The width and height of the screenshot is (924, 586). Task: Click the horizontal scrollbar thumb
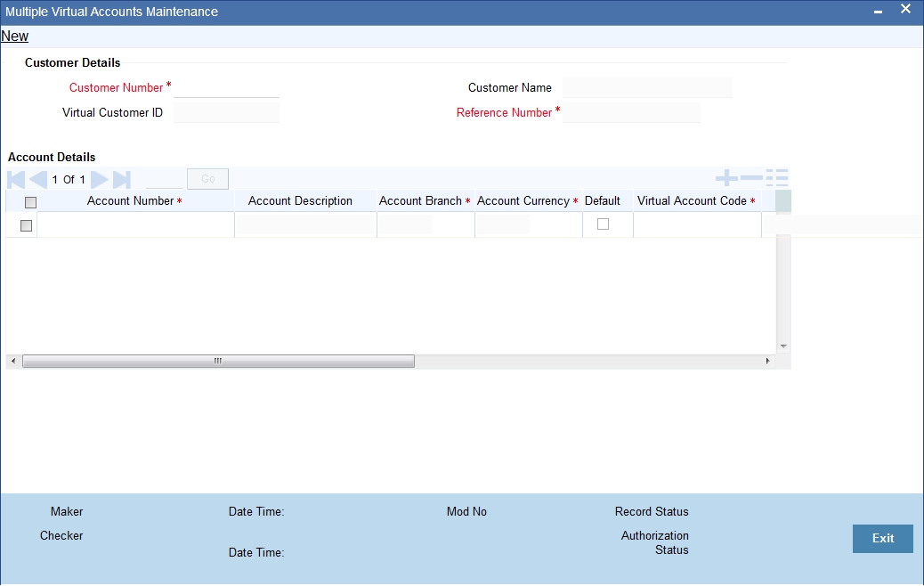(218, 361)
